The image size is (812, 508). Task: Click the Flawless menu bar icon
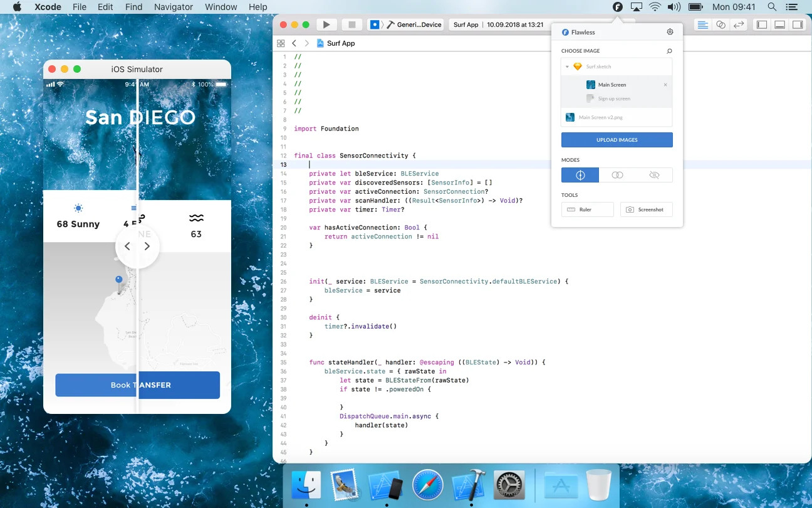(x=618, y=7)
